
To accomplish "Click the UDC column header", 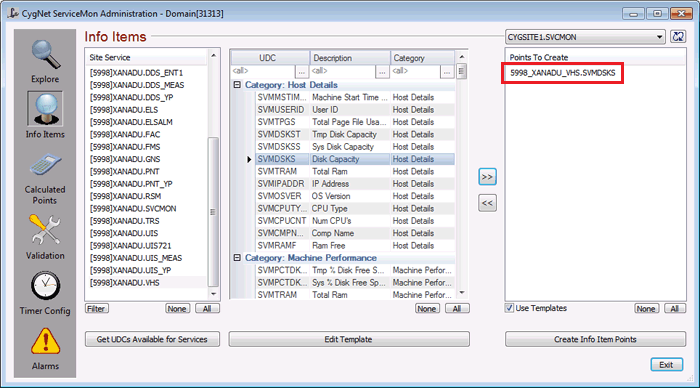I will [x=271, y=58].
